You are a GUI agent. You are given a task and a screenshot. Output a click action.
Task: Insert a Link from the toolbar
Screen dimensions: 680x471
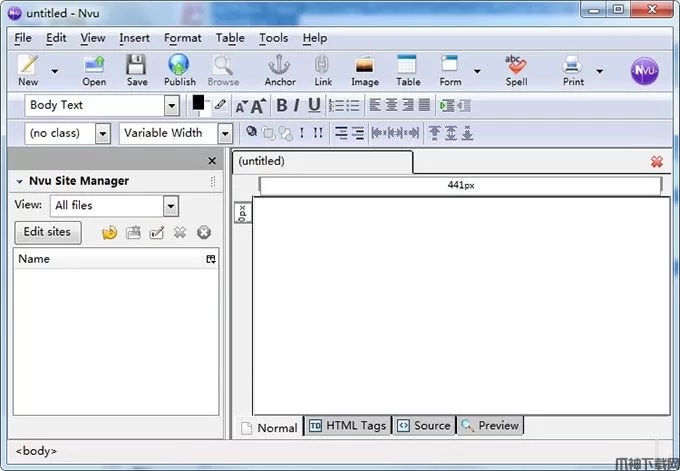click(x=323, y=69)
